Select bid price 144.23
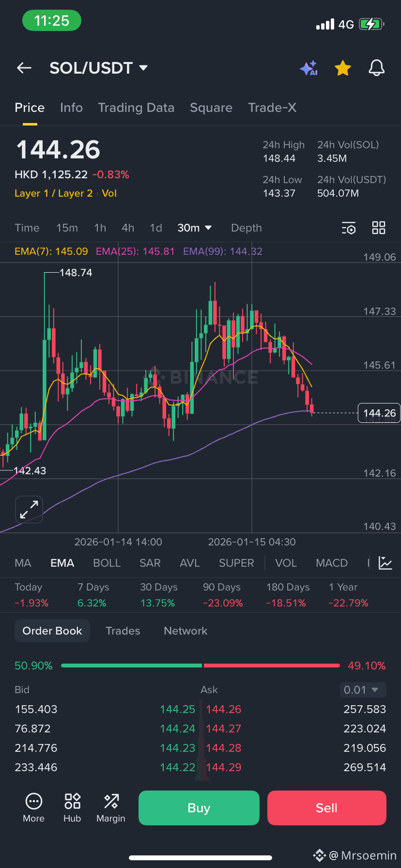The image size is (401, 868). coord(177,748)
